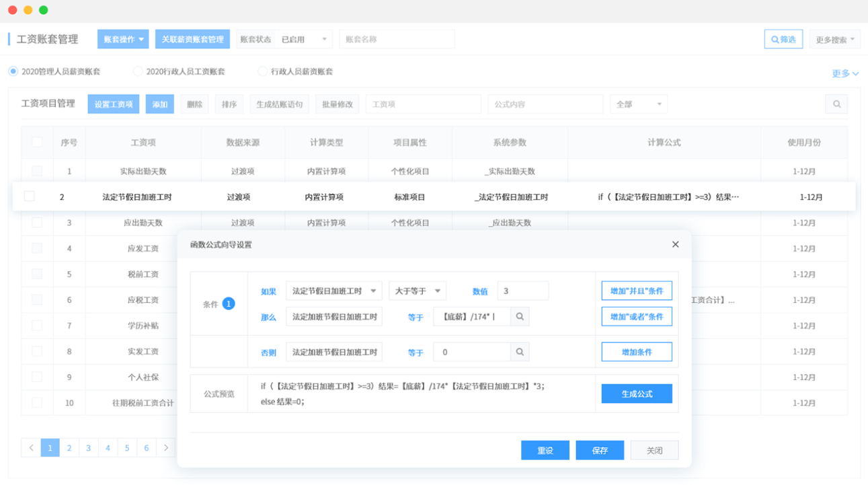
Task: Select the 2020管理人员薪资账套 radio button
Action: (x=13, y=71)
